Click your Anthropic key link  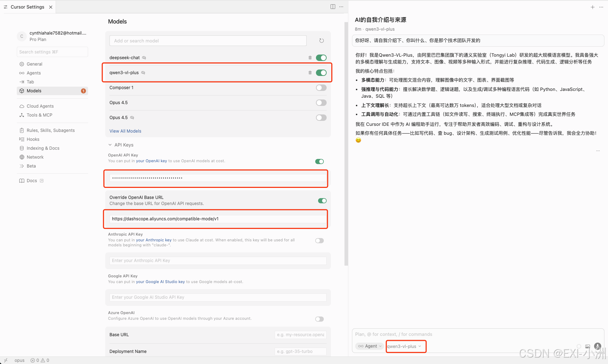pyautogui.click(x=154, y=240)
